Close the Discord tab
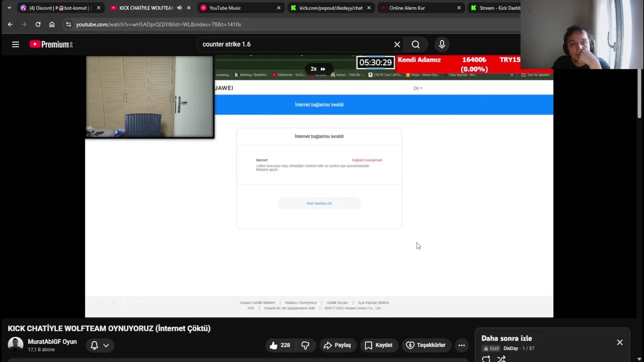This screenshot has width=644, height=362. click(99, 8)
